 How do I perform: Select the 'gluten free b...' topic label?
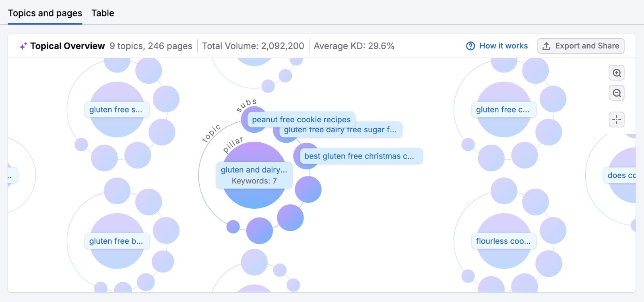click(x=117, y=241)
